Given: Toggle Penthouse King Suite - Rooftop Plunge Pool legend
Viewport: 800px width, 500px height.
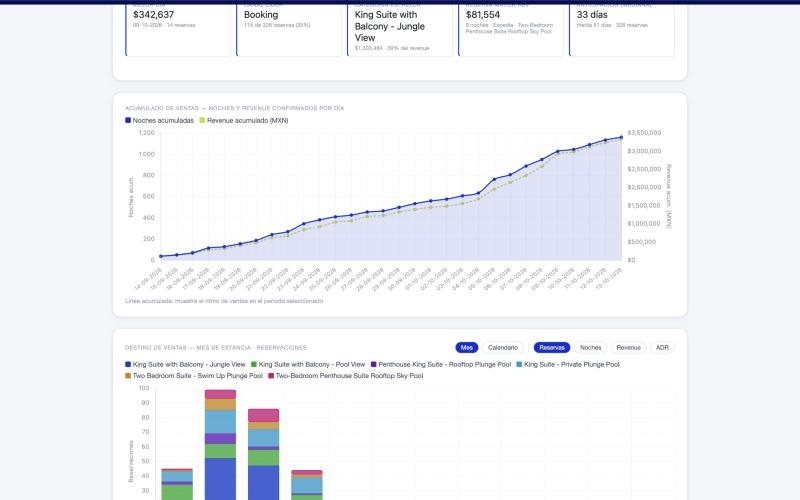Looking at the screenshot, I should click(441, 364).
